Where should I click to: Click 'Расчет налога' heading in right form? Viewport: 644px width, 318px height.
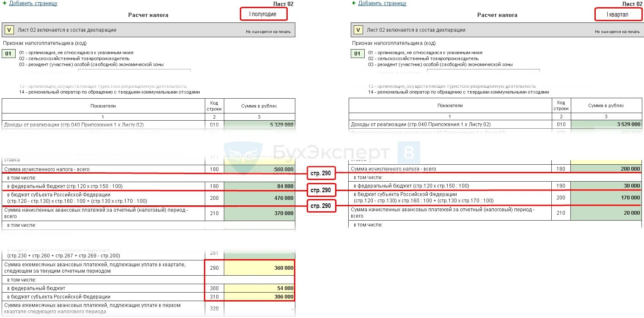pyautogui.click(x=497, y=15)
